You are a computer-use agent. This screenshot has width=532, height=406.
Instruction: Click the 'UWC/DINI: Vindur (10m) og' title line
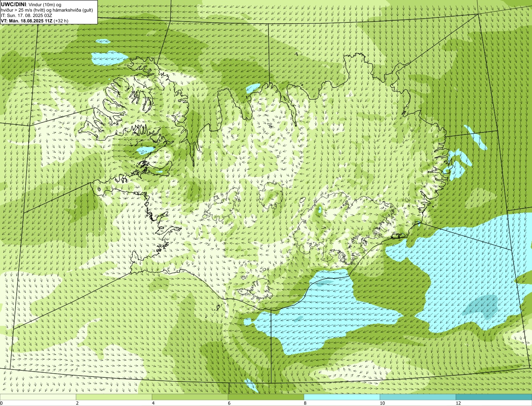pyautogui.click(x=32, y=5)
